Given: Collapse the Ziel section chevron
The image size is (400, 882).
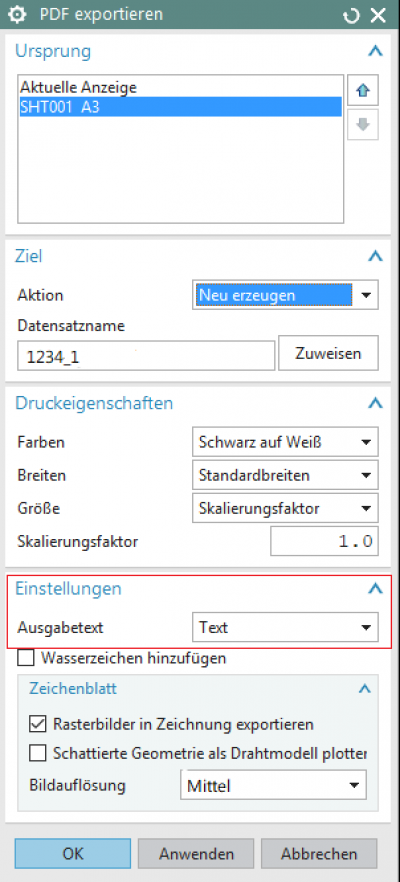Looking at the screenshot, I should point(375,256).
